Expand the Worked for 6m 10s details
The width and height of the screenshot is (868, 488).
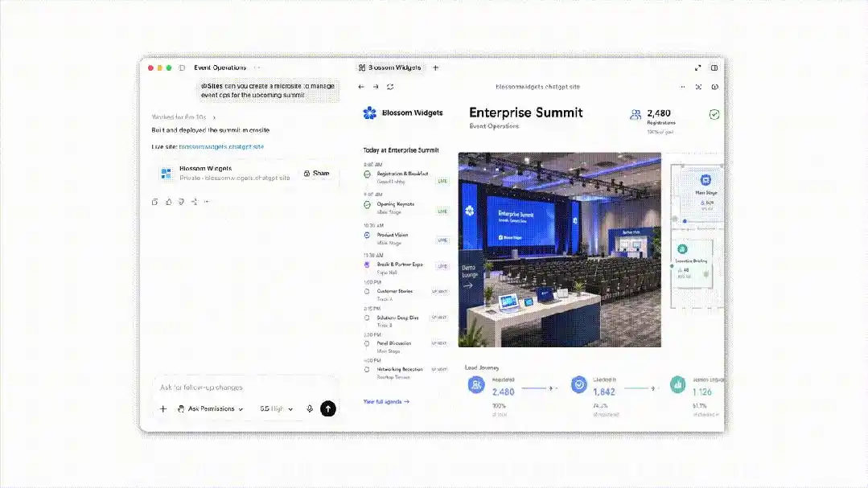tap(183, 117)
